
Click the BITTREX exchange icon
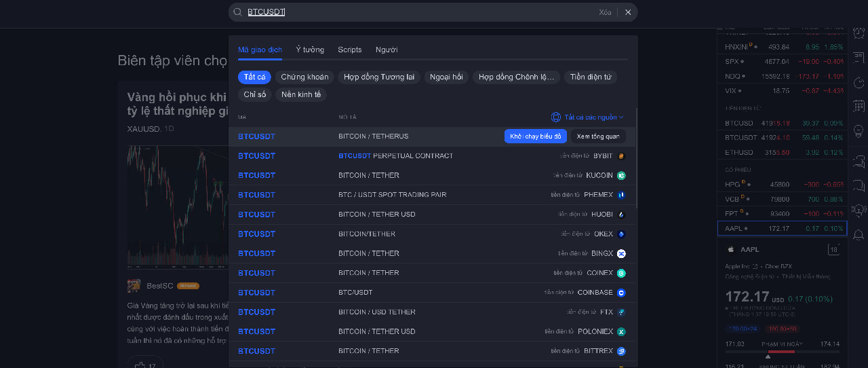tap(621, 351)
